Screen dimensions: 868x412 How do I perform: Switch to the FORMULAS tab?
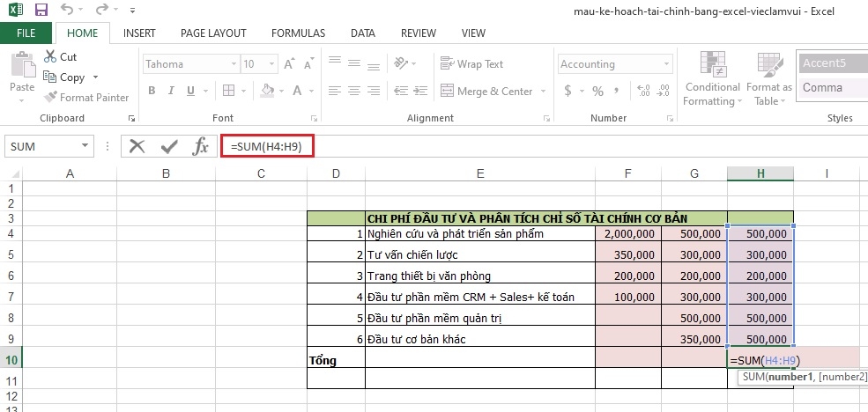click(x=299, y=33)
